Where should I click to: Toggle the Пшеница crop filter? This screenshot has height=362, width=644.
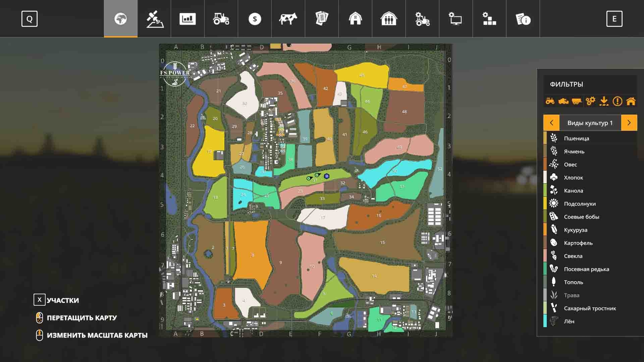point(576,138)
